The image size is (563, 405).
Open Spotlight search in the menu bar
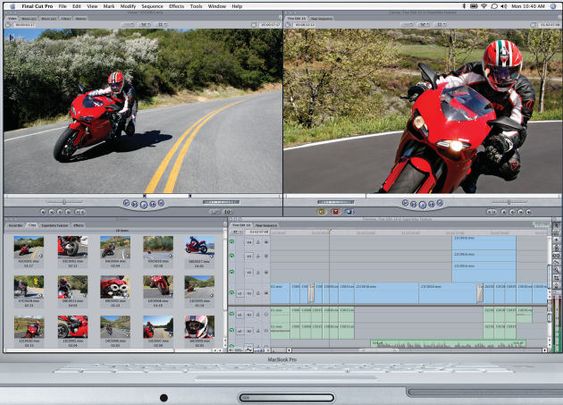click(x=553, y=6)
